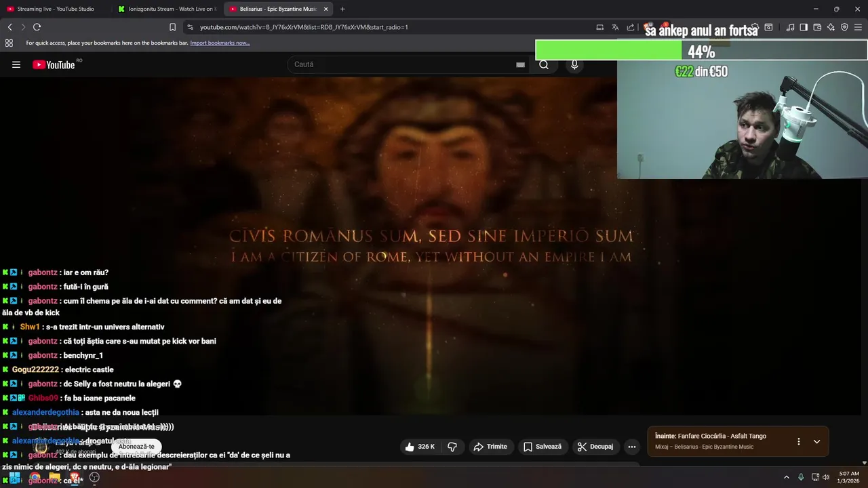
Task: Install app icon in address bar
Action: pyautogui.click(x=600, y=27)
